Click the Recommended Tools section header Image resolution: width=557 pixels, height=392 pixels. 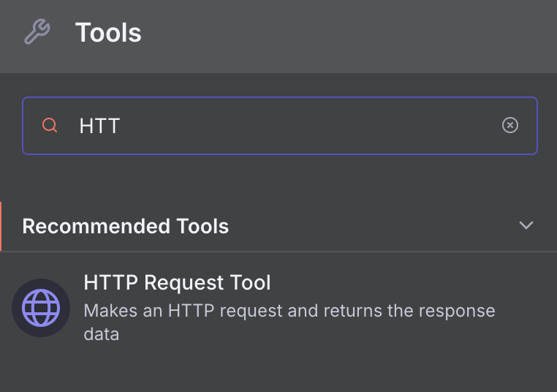point(126,226)
